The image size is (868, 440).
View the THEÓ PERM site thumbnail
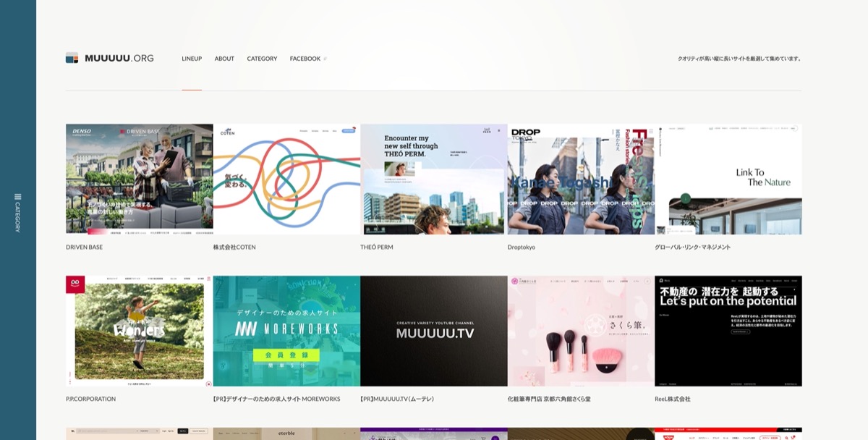tap(434, 179)
